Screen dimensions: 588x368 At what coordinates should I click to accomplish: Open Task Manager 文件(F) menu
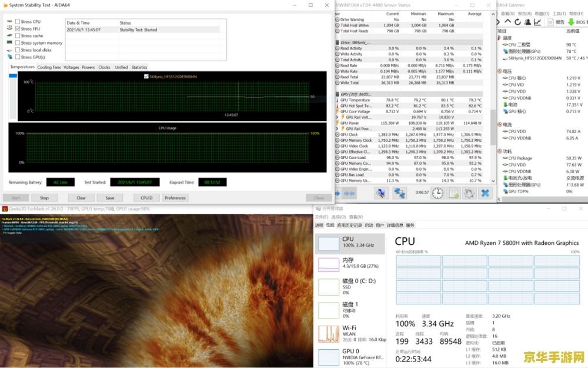[x=322, y=217]
